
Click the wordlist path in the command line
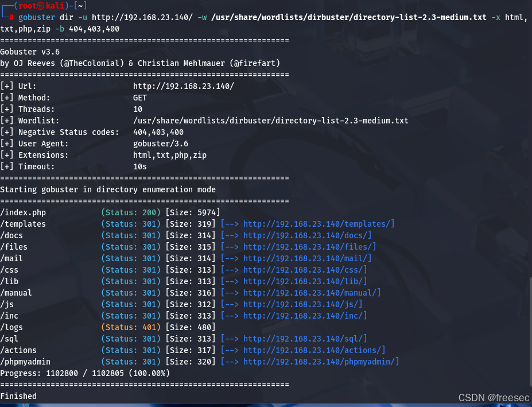[x=349, y=17]
